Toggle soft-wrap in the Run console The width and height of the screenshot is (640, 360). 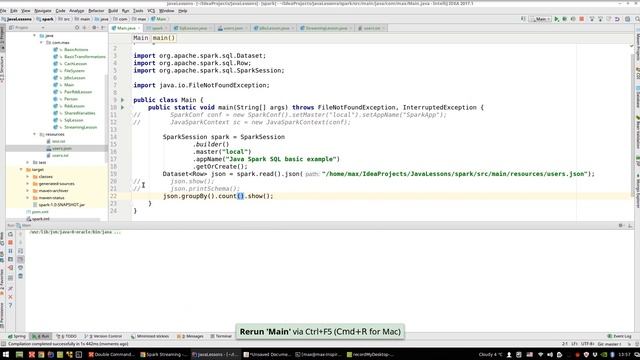point(20,251)
